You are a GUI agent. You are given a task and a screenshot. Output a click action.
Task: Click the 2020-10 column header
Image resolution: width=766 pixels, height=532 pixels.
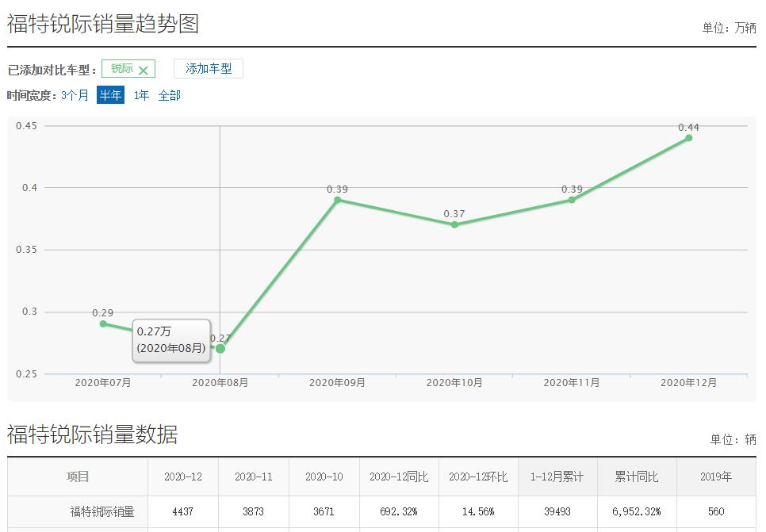pyautogui.click(x=324, y=477)
